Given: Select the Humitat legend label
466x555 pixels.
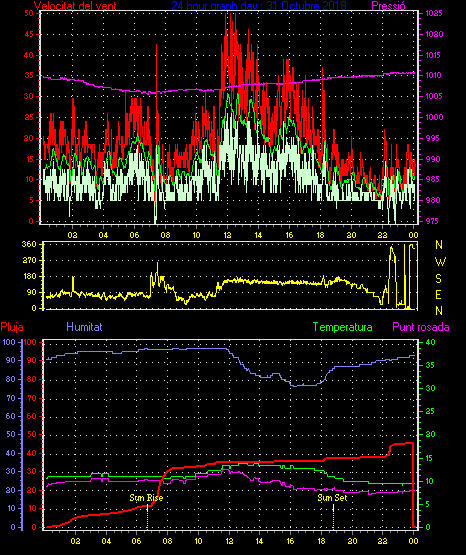Looking at the screenshot, I should (84, 326).
